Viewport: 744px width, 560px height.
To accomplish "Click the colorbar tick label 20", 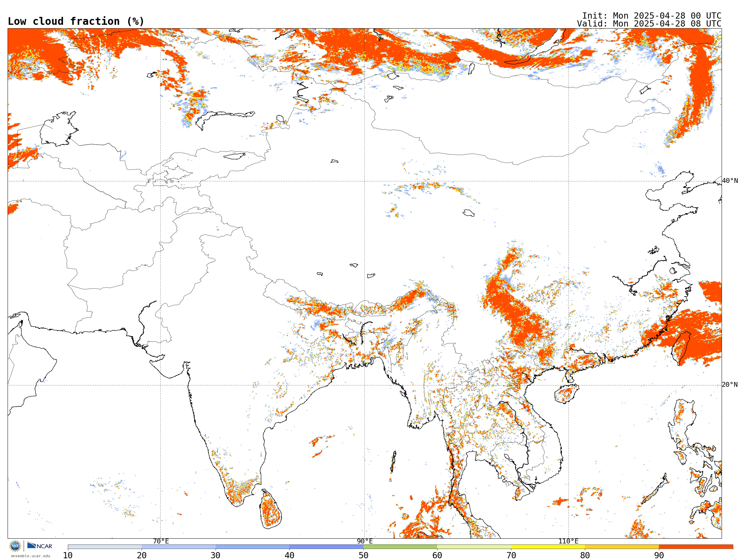I will point(142,556).
